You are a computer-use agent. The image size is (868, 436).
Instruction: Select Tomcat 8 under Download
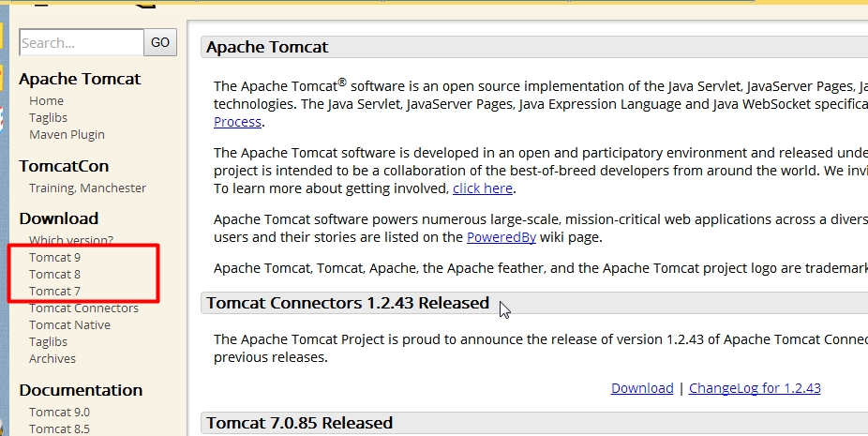pyautogui.click(x=54, y=275)
